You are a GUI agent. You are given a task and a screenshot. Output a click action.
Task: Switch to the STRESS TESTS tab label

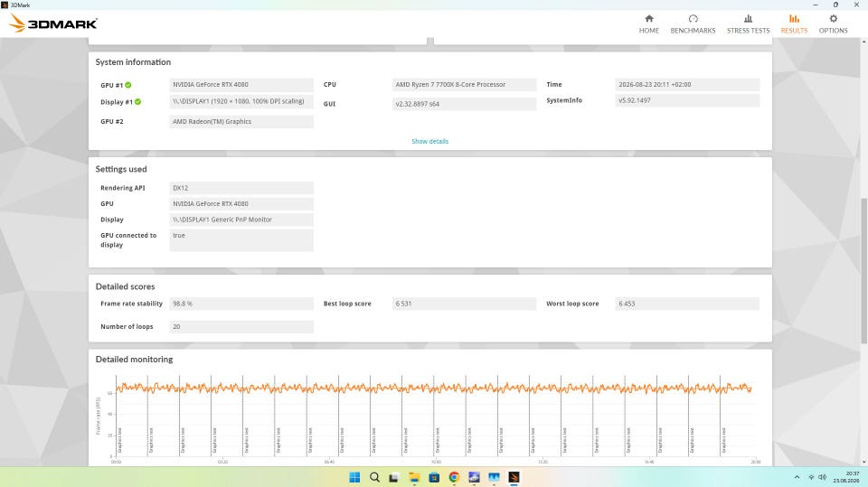[748, 31]
